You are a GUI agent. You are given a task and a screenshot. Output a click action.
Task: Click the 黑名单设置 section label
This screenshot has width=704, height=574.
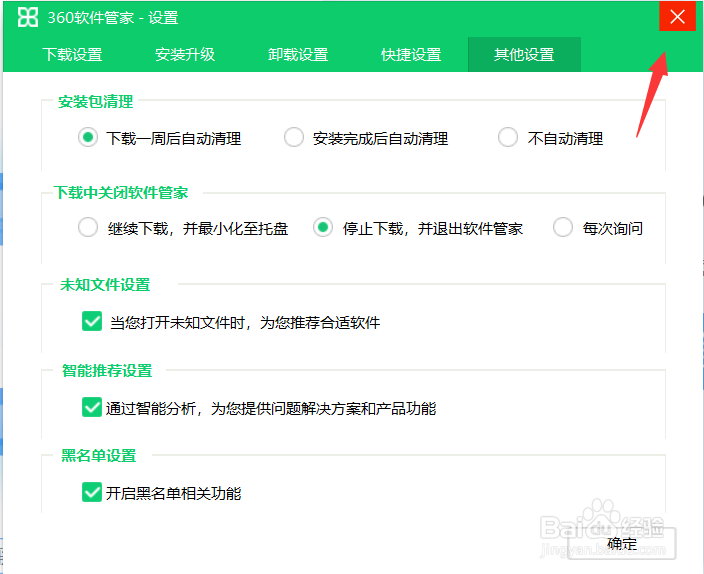click(99, 455)
